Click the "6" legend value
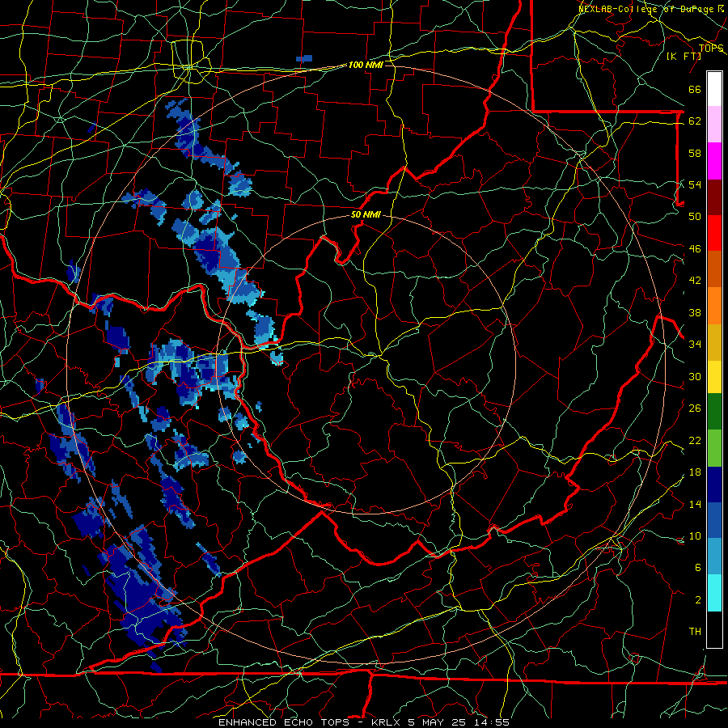 point(697,567)
